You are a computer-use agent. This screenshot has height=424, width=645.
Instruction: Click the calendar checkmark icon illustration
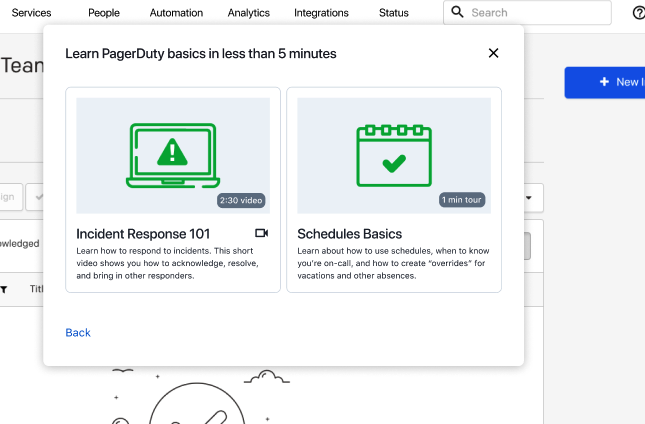(394, 155)
